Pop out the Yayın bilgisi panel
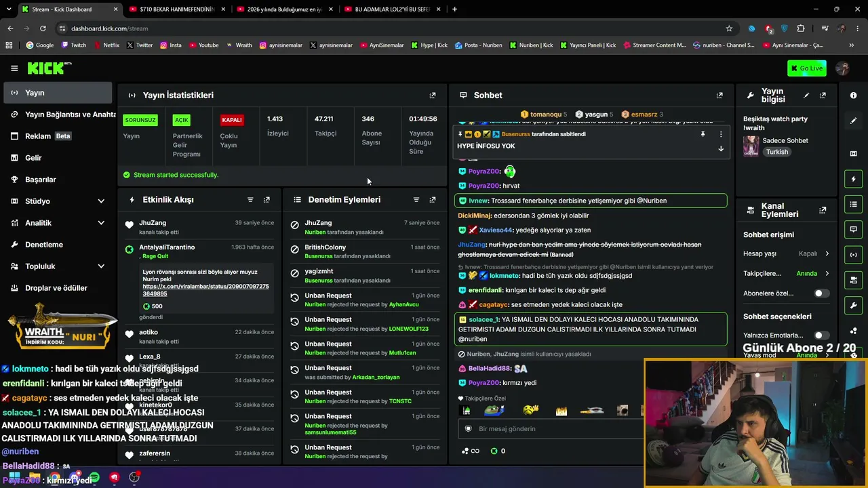Screen dimensions: 868x488 823,96
